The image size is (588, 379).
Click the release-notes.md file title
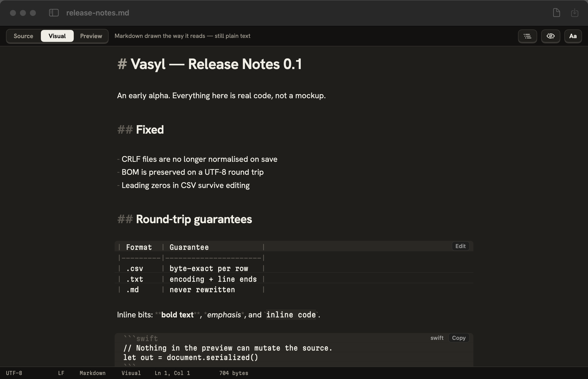[98, 13]
